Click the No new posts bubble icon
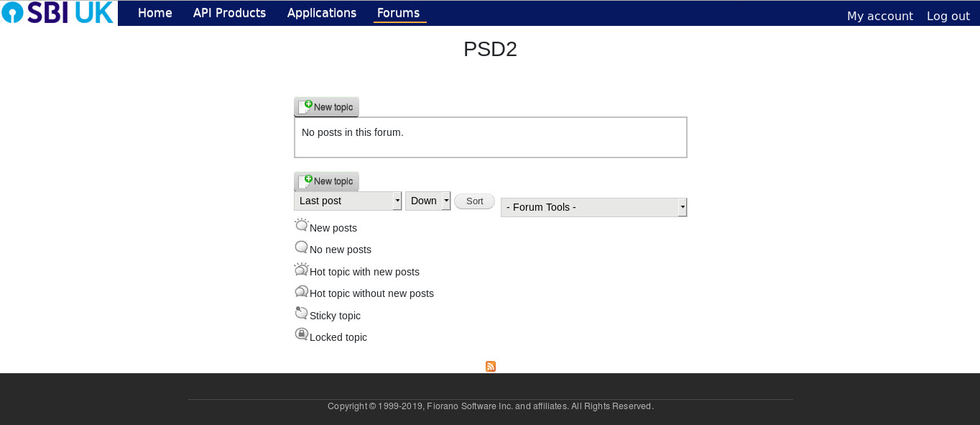 click(302, 247)
